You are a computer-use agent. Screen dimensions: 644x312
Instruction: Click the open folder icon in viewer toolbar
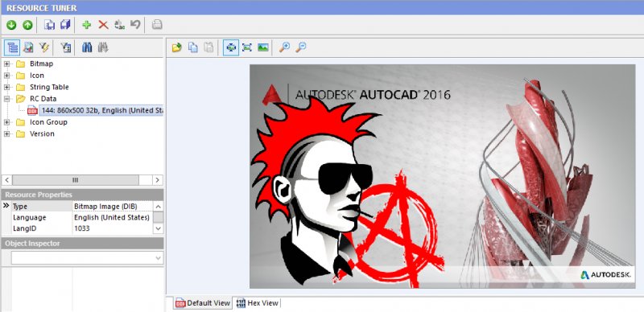click(177, 47)
